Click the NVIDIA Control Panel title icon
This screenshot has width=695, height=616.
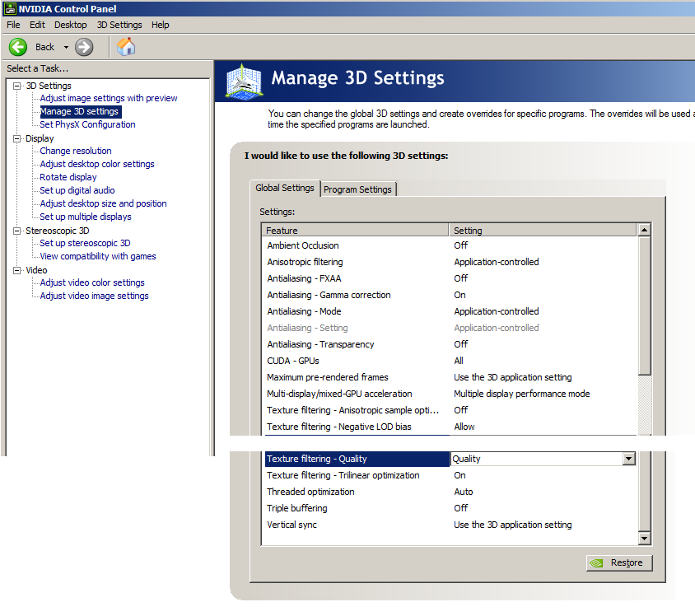pyautogui.click(x=10, y=9)
